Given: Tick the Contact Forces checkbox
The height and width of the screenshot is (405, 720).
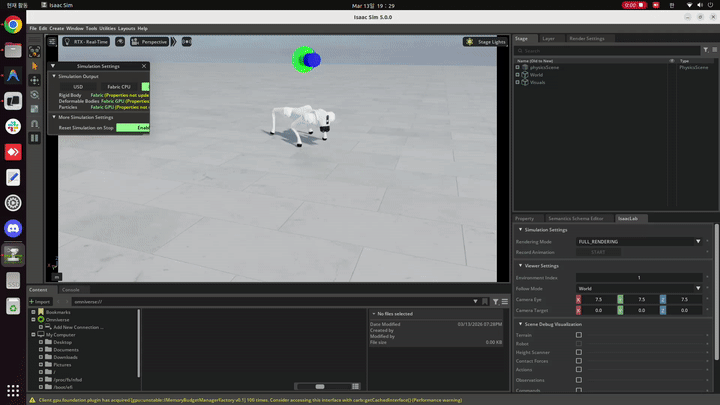Looking at the screenshot, I should [x=578, y=361].
